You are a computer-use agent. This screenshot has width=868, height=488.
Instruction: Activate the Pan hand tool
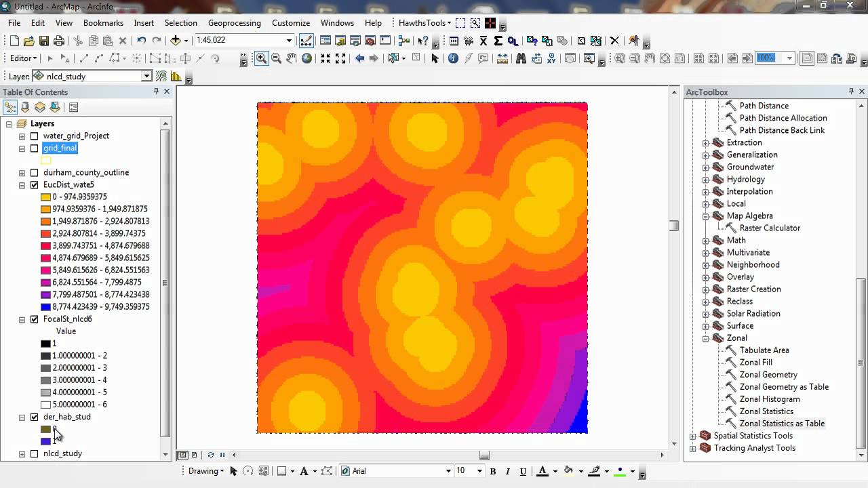coord(292,58)
